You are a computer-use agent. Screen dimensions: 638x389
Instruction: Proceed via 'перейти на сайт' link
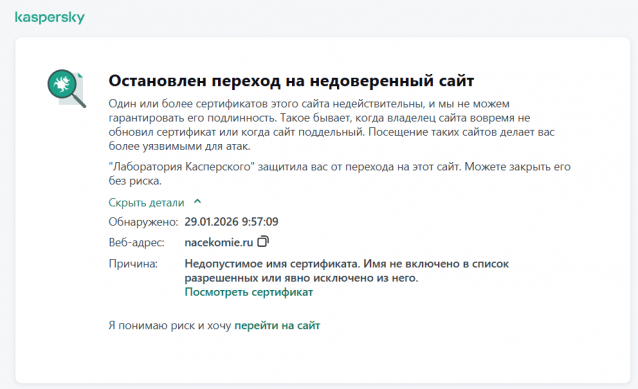[277, 326]
